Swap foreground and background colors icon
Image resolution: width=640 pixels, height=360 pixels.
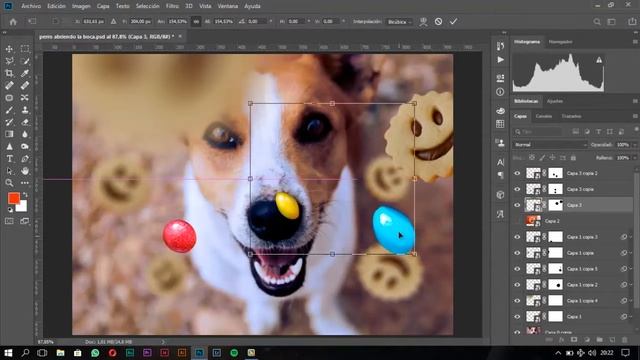[x=25, y=195]
